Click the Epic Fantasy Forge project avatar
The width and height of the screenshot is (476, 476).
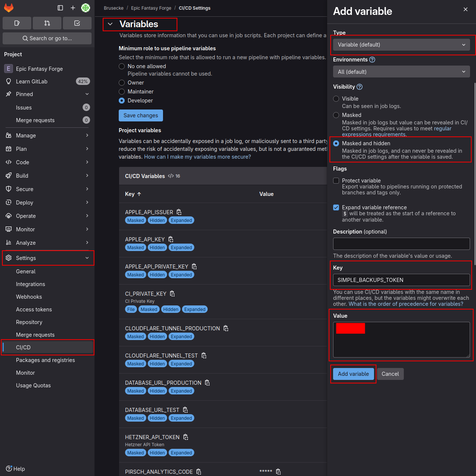[9, 69]
